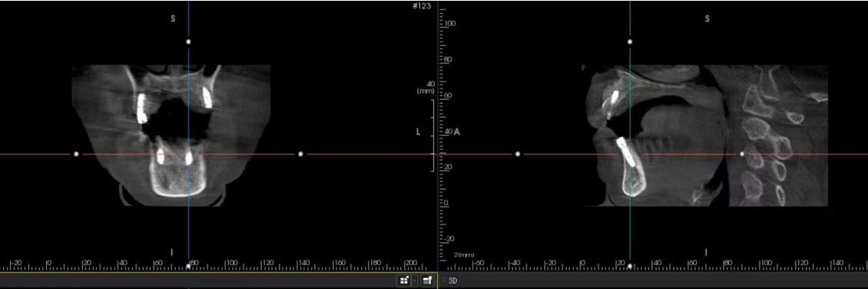
Task: Click left handle of red line in coronal view
Action: pyautogui.click(x=76, y=154)
